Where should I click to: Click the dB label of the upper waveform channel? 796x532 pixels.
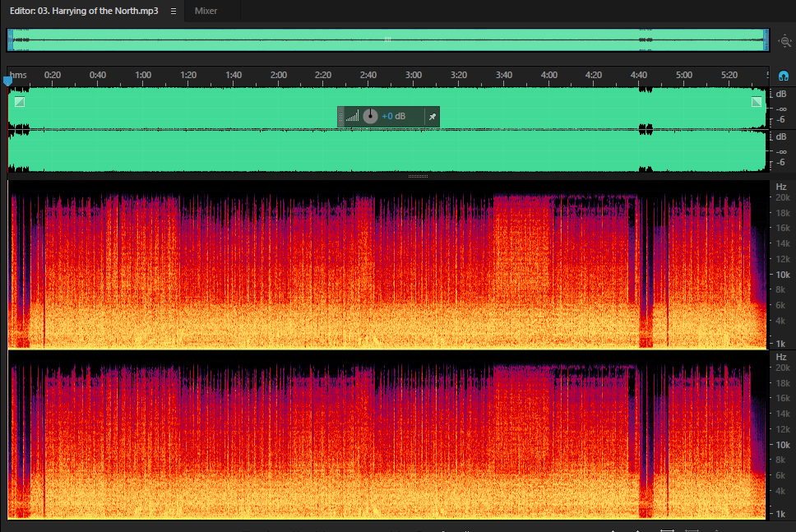780,94
